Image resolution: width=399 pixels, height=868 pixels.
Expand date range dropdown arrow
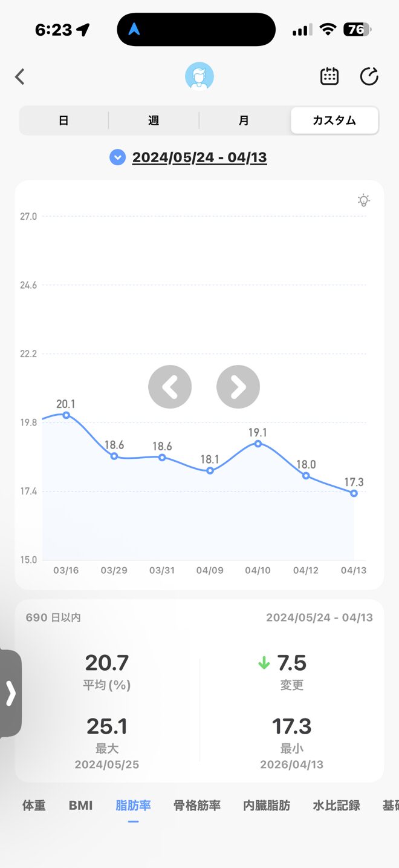(117, 157)
